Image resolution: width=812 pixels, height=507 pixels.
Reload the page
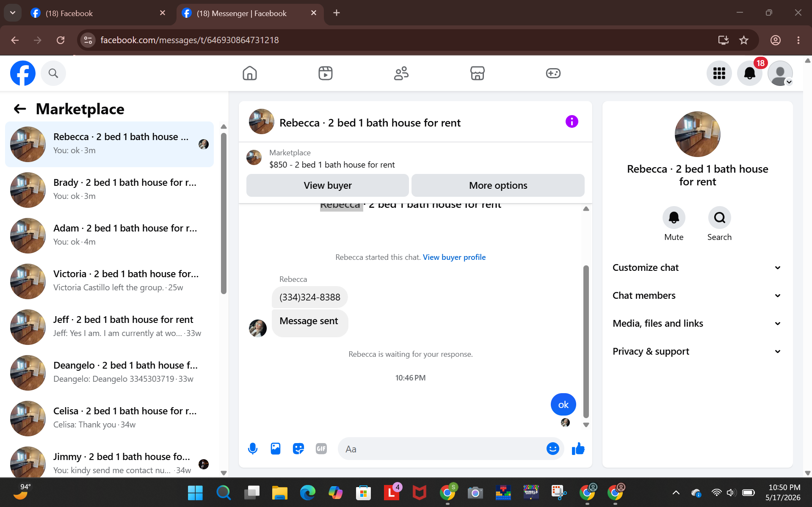(x=61, y=40)
